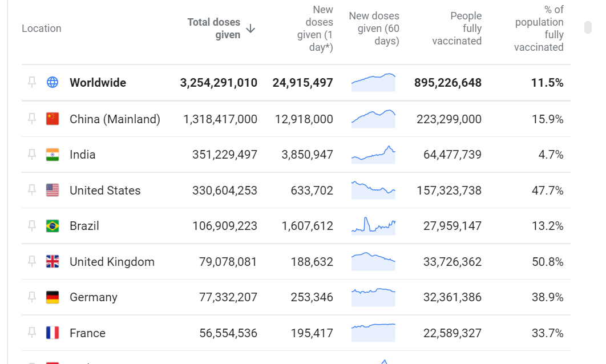The height and width of the screenshot is (364, 606).
Task: Click total doses value 56,554,536
Action: point(228,333)
